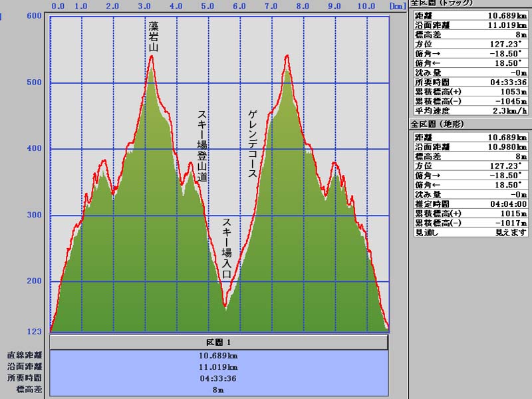The width and height of the screenshot is (532, 399).
Task: Click the [km] unit label on top axis
Action: pos(397,7)
